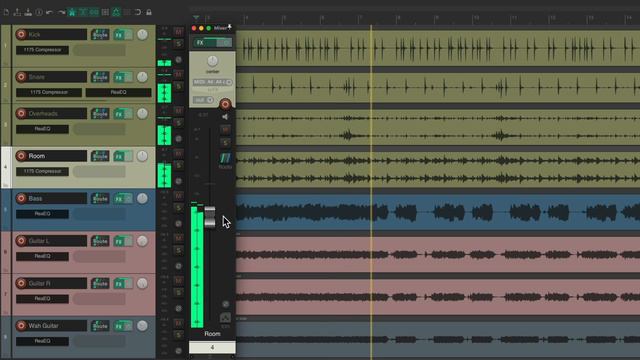The width and height of the screenshot is (640, 360).
Task: Select the Room track name field
Action: tap(51, 156)
